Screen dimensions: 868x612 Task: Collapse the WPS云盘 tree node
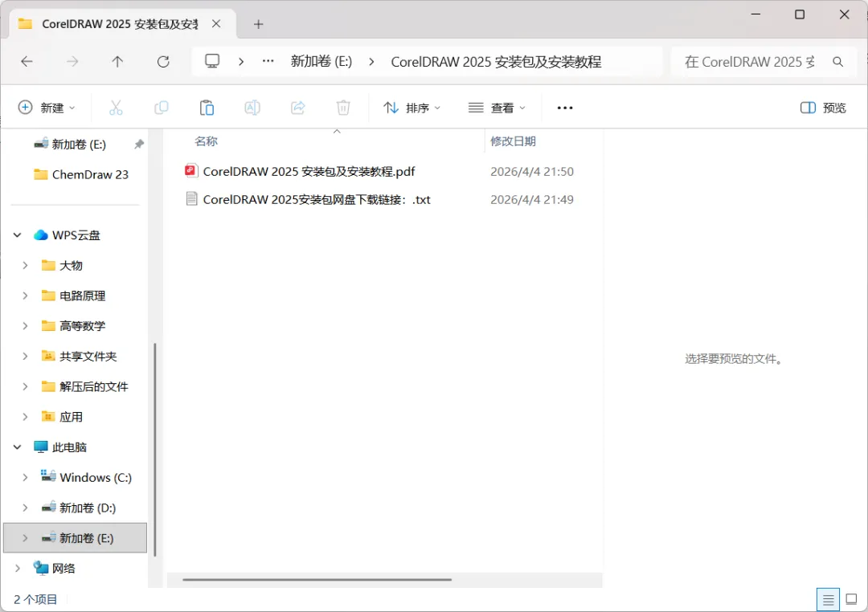[17, 235]
